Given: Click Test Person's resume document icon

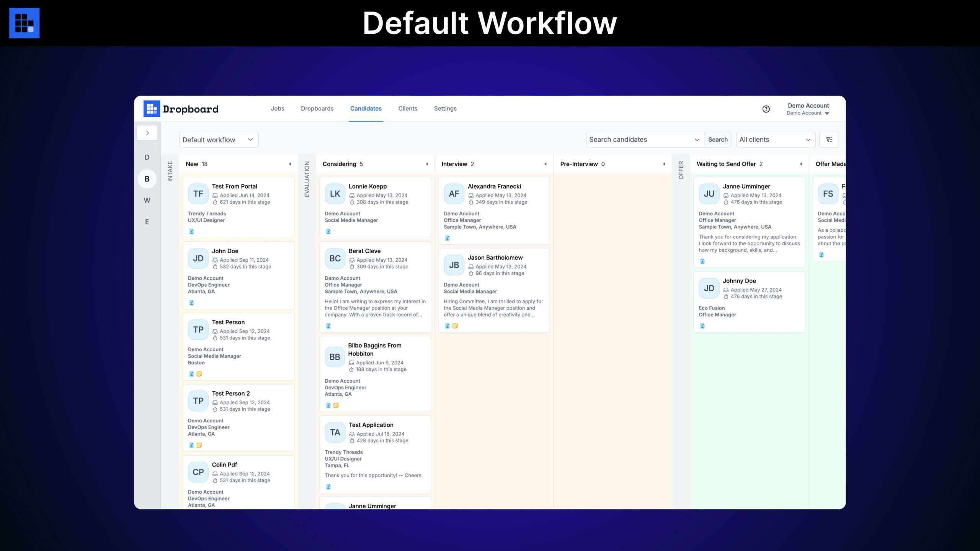Looking at the screenshot, I should pyautogui.click(x=191, y=374).
